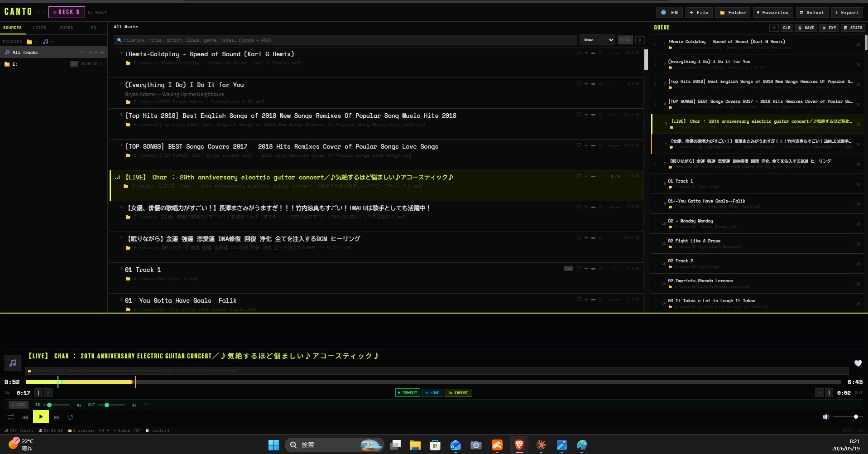The image size is (868, 454).
Task: Open queue settings gear icon
Action: coord(774,28)
